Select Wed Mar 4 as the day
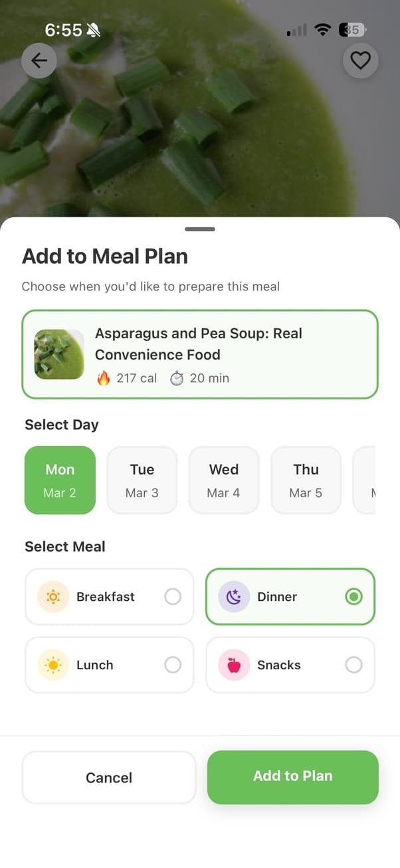400x868 pixels. (x=223, y=480)
